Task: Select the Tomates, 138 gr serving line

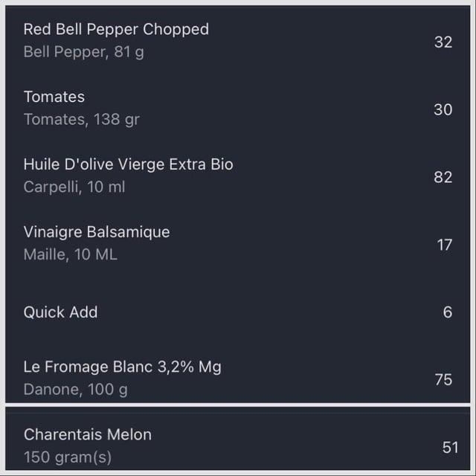Action: (x=81, y=119)
